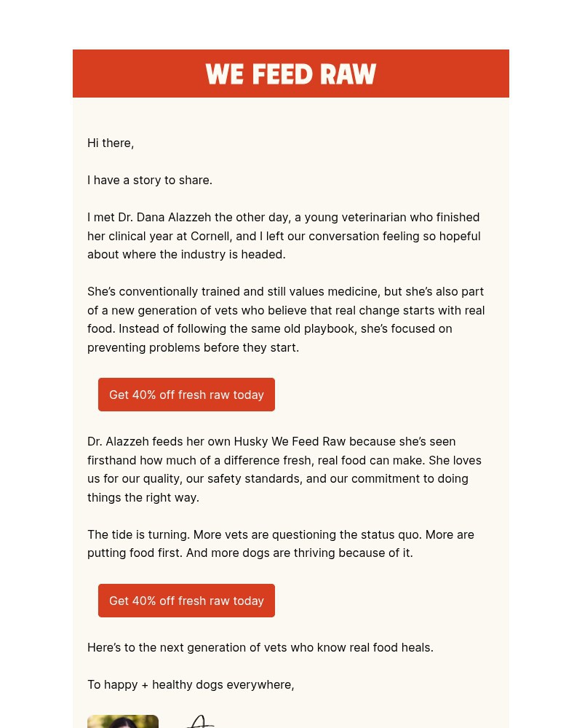Click Dr. Alazzeh's photo thumbnail
Viewport: 582px width, 728px height.
pos(123,721)
